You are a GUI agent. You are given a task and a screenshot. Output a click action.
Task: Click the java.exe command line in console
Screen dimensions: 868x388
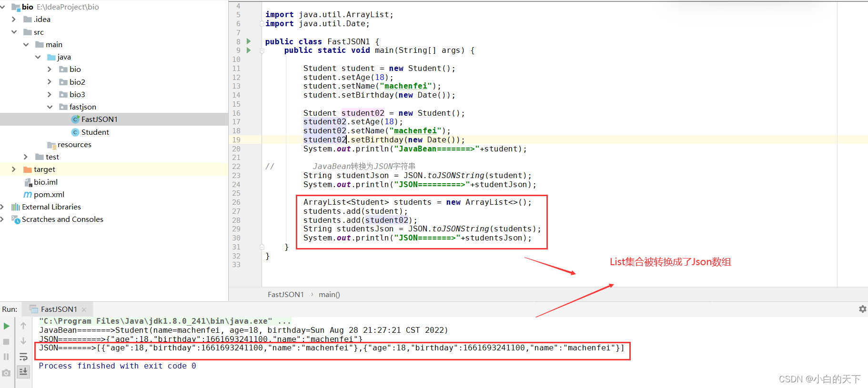pos(165,321)
